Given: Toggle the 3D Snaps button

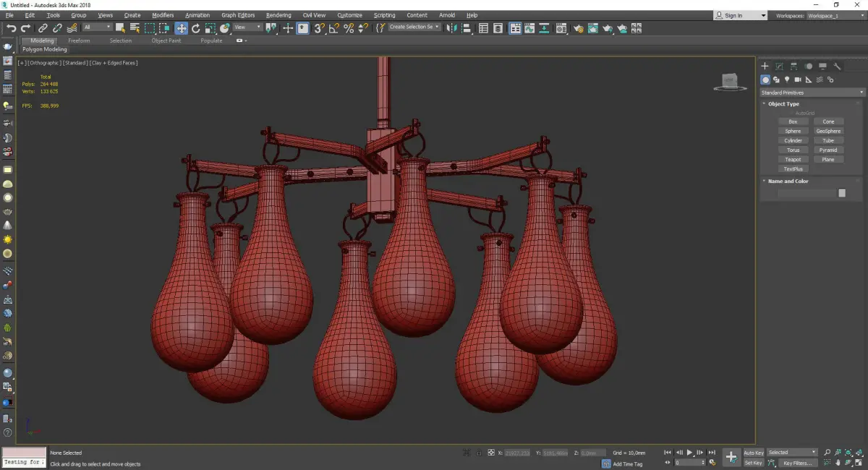Looking at the screenshot, I should pyautogui.click(x=319, y=28).
